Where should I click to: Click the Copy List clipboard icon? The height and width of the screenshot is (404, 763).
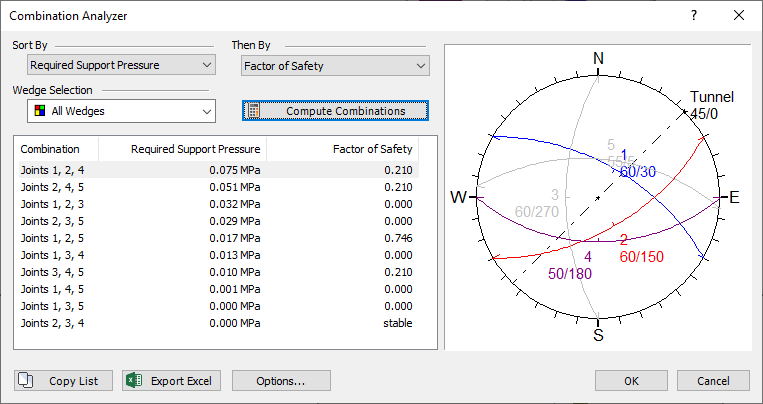27,381
